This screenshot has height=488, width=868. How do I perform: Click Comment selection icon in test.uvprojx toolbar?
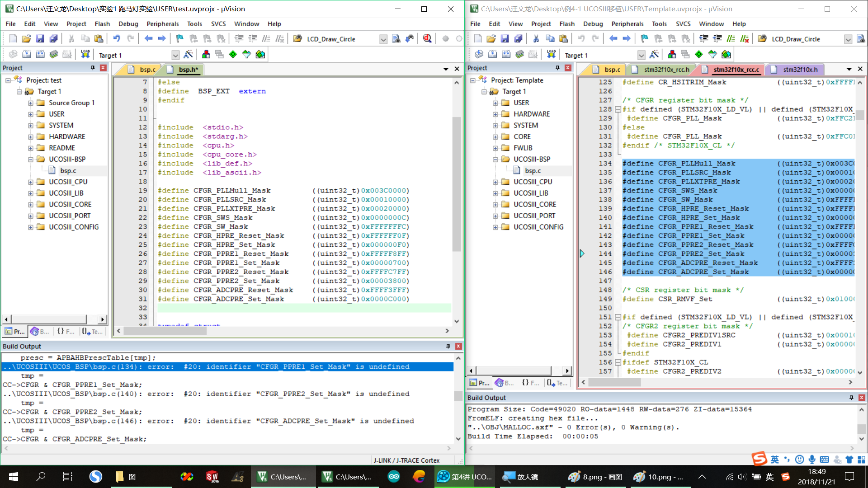point(266,39)
